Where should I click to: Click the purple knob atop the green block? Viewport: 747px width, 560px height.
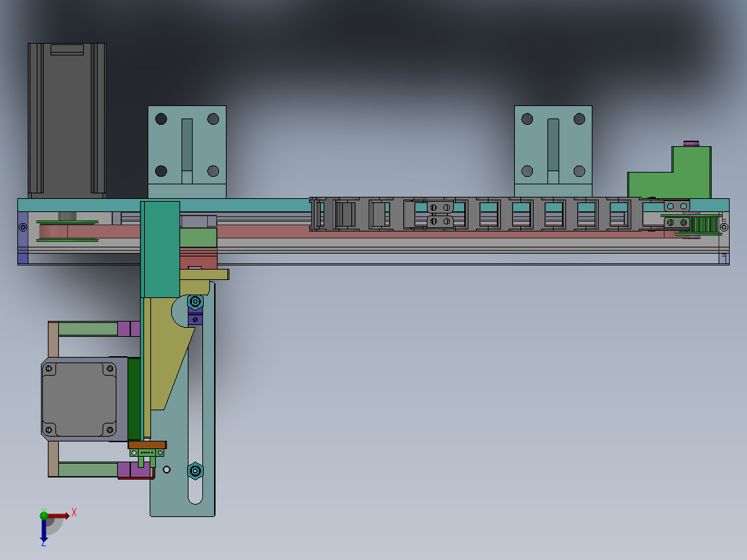click(692, 143)
